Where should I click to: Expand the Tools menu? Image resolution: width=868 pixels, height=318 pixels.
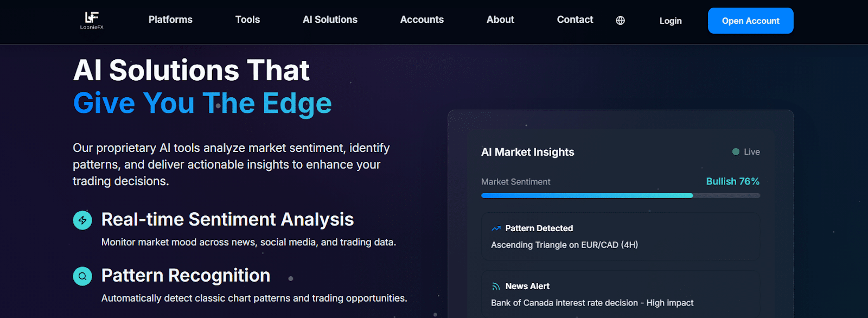247,20
